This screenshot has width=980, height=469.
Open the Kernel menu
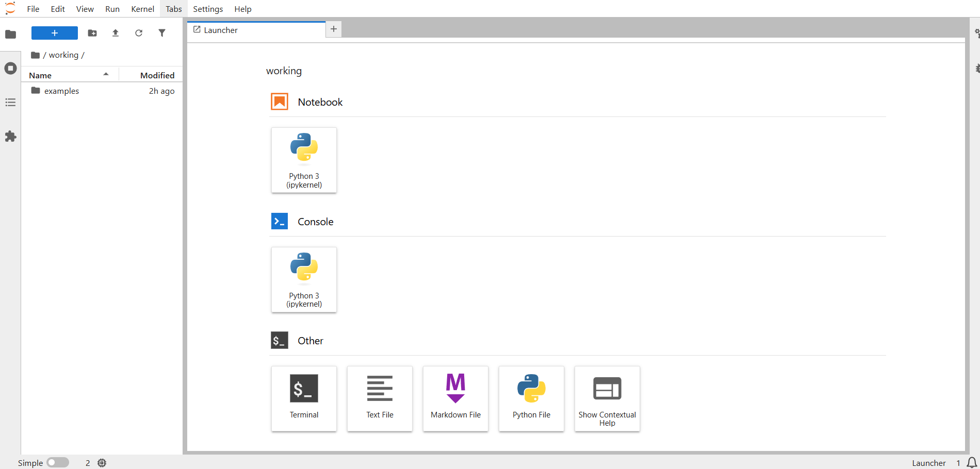point(142,9)
